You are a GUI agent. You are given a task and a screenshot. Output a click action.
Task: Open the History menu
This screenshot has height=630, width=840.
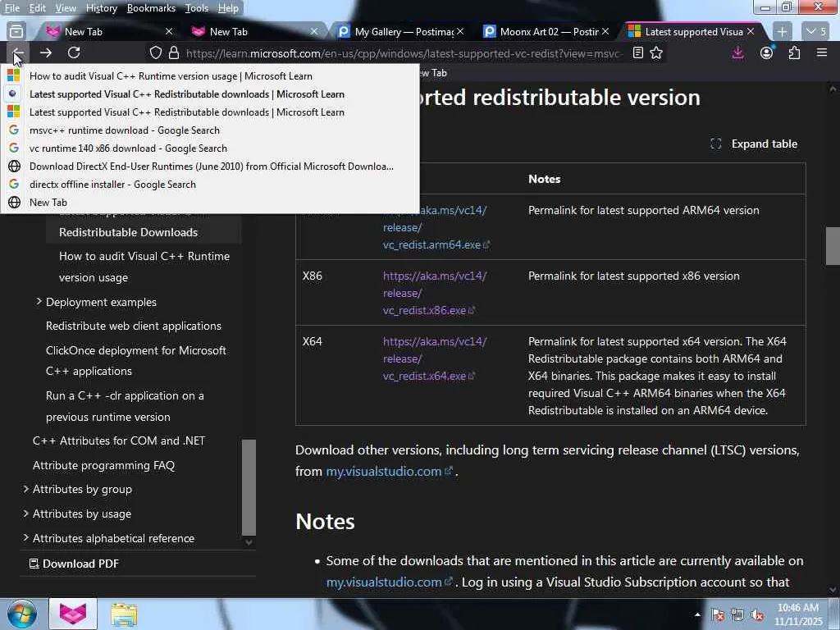tap(101, 8)
